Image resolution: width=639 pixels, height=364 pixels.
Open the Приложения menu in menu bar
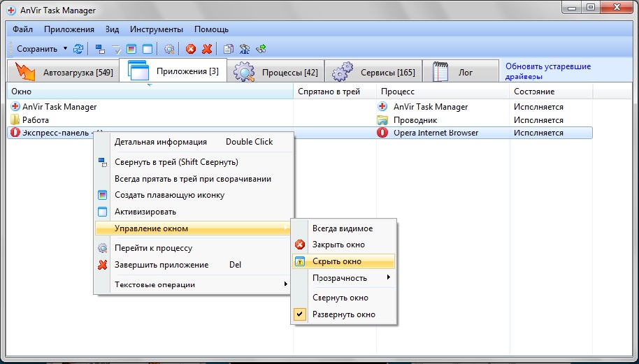click(69, 29)
